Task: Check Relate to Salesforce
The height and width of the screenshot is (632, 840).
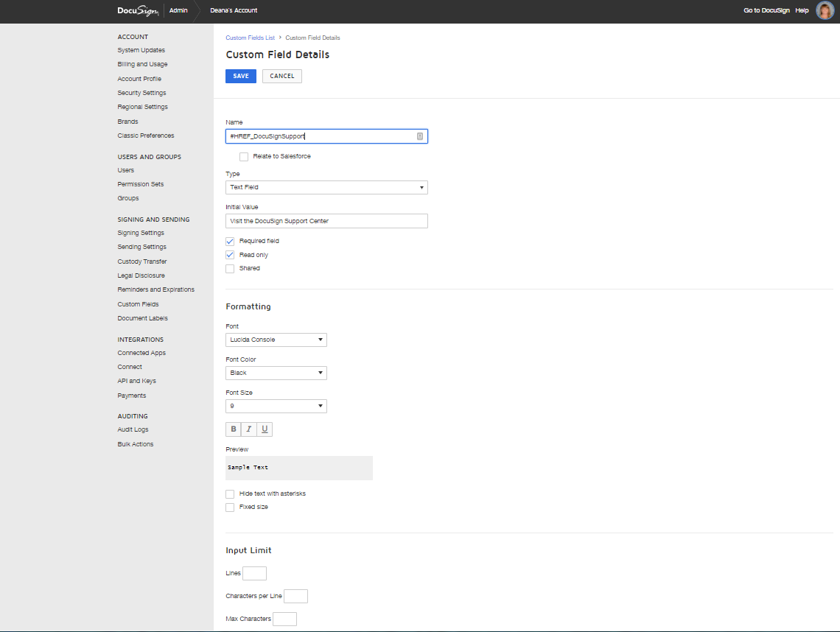Action: click(244, 157)
